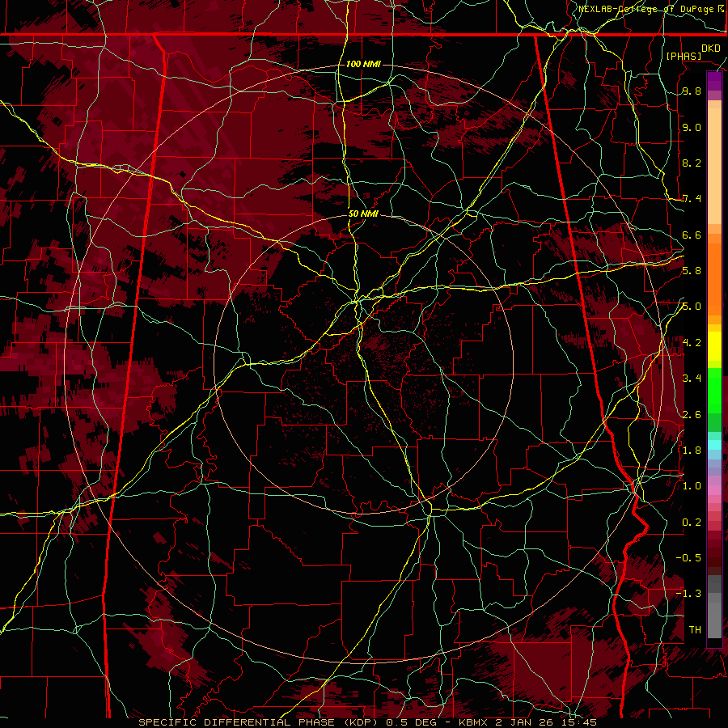Image resolution: width=728 pixels, height=728 pixels.
Task: Click the 0.2 colorbar scale value
Action: [692, 522]
